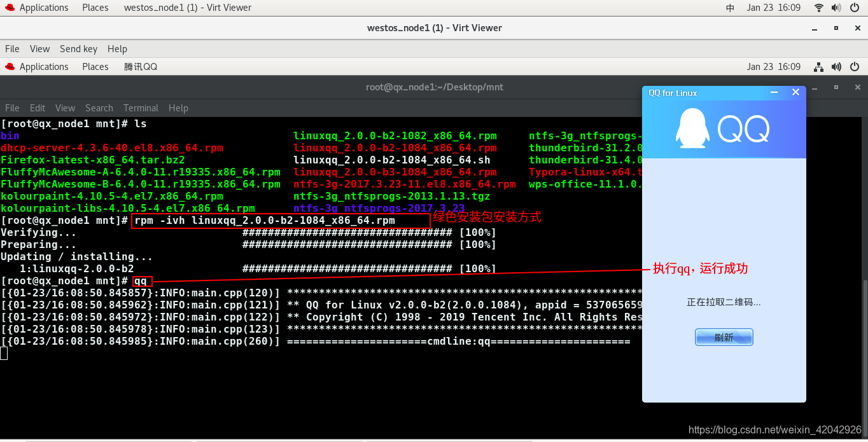Image resolution: width=868 pixels, height=442 pixels.
Task: Open the 腾讯QQ app menu in guest panel
Action: click(x=140, y=67)
